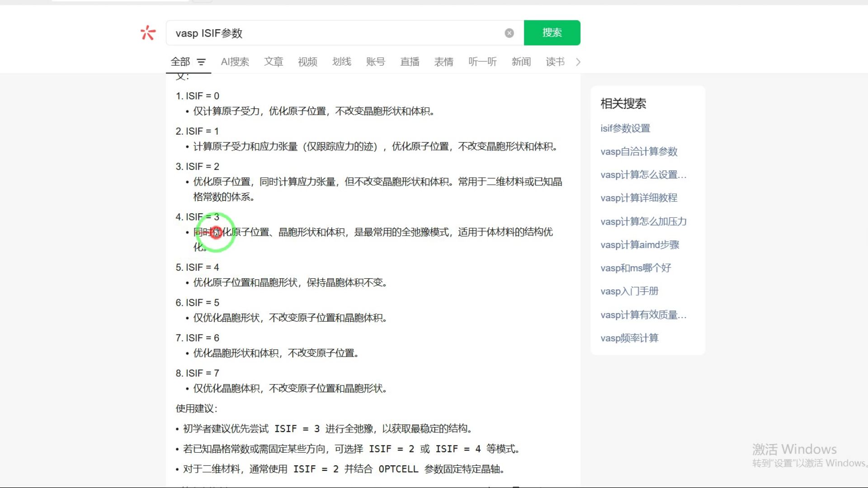The height and width of the screenshot is (488, 868).
Task: Open related search vasp计算有效质量…
Action: click(x=643, y=315)
